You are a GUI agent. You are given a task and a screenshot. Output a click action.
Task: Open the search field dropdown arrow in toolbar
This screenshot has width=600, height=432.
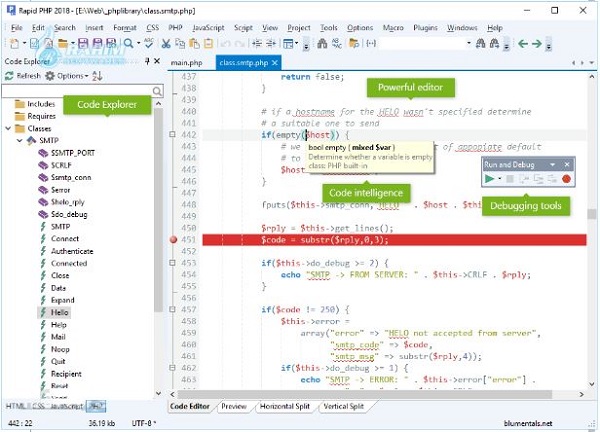(469, 43)
